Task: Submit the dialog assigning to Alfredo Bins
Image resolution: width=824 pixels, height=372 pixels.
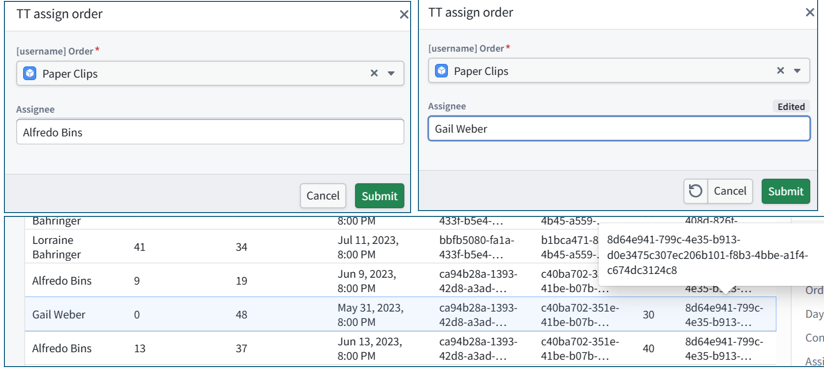Action: (379, 195)
